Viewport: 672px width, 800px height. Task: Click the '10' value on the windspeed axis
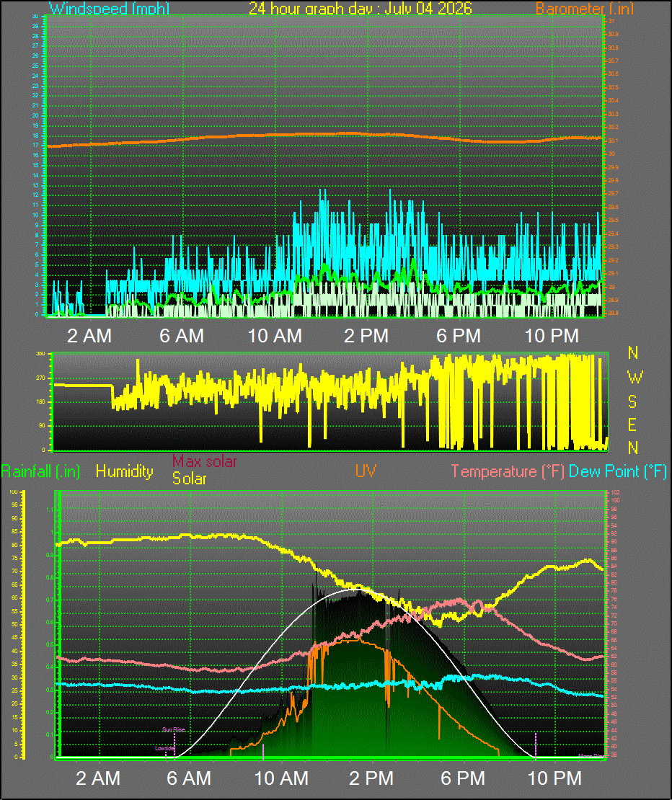point(35,215)
